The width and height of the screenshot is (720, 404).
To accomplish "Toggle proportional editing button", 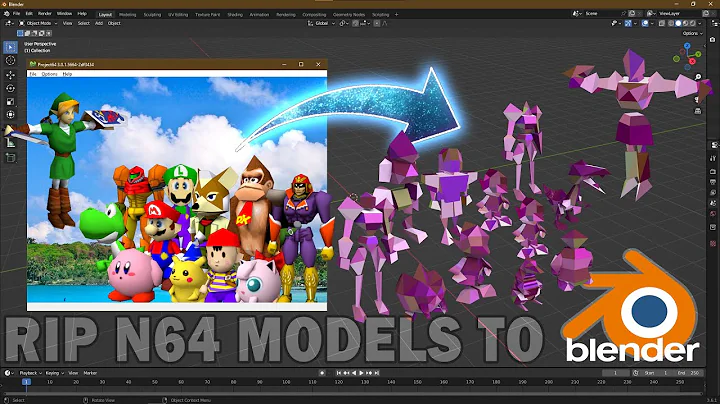I will 377,23.
